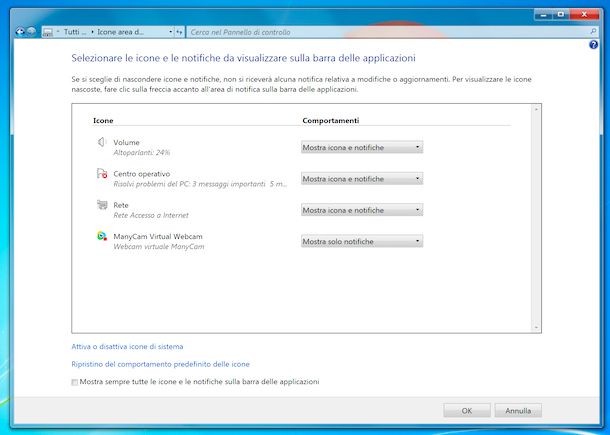Click the Control Panel icon in address bar
The height and width of the screenshot is (435, 610).
(47, 32)
